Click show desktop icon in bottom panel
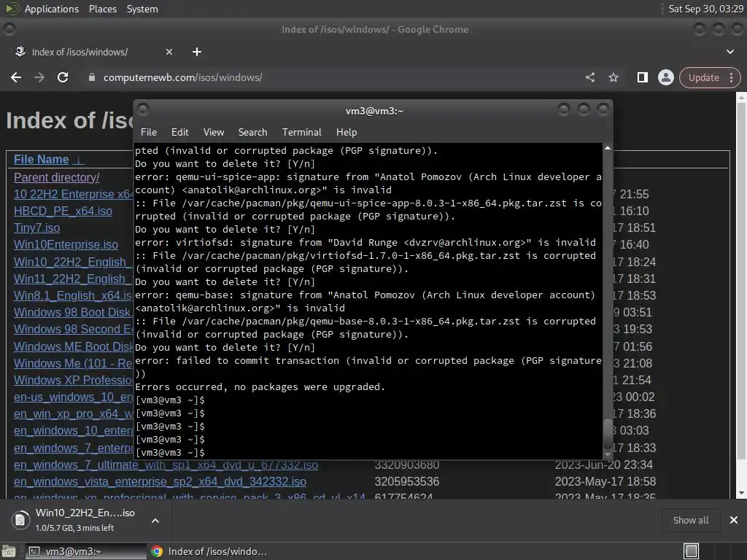Screen dimensions: 747x560 pos(9,551)
